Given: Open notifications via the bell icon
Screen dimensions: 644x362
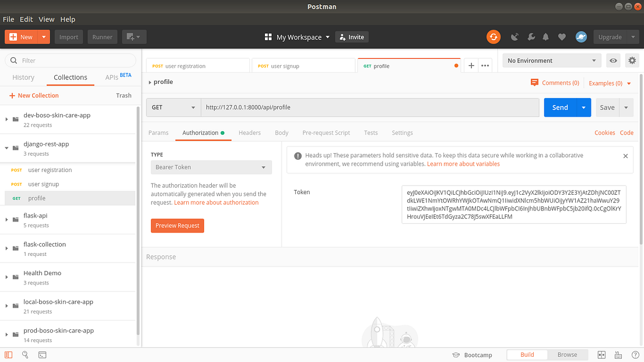Looking at the screenshot, I should (545, 36).
